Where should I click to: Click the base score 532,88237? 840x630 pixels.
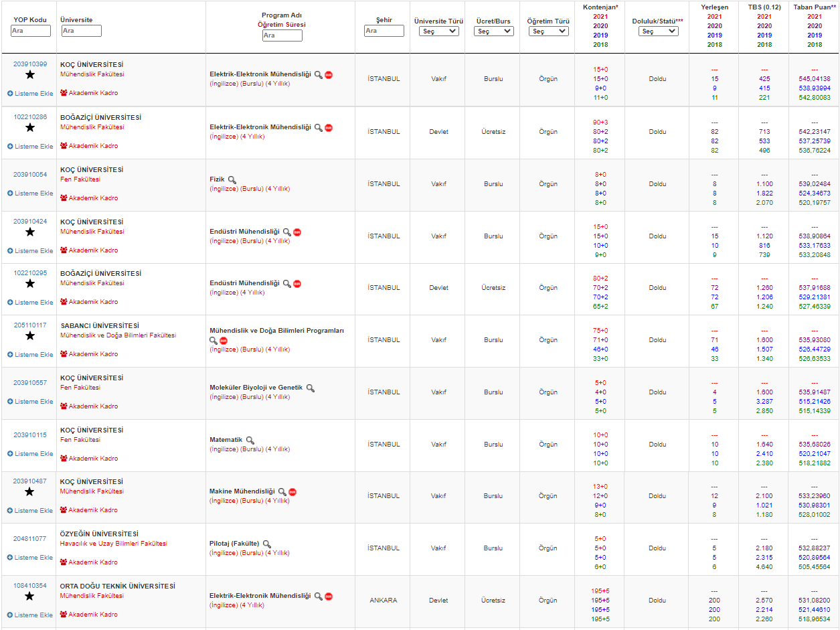coord(815,548)
